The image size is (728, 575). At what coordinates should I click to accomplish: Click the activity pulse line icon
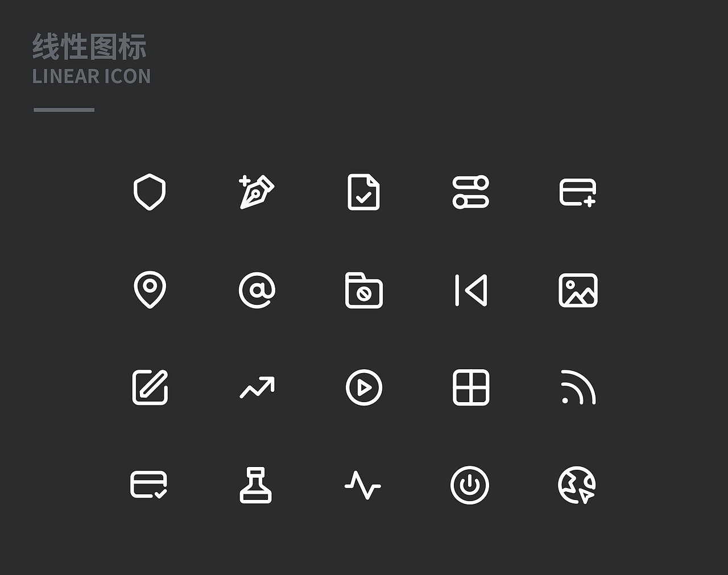pos(363,485)
